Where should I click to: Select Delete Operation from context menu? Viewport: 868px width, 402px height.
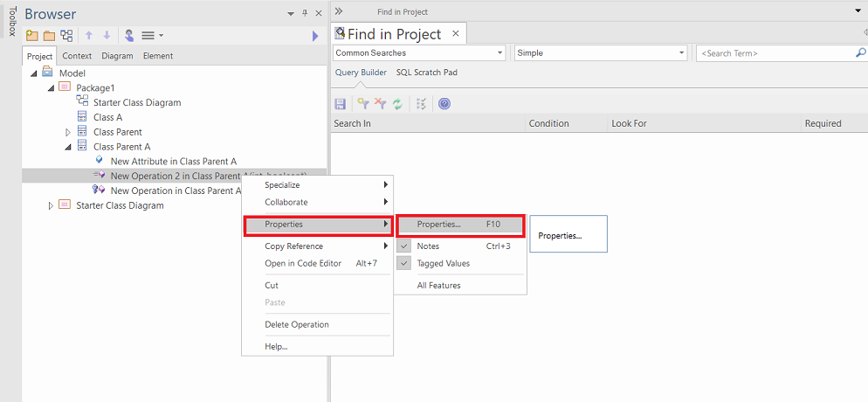pyautogui.click(x=297, y=324)
